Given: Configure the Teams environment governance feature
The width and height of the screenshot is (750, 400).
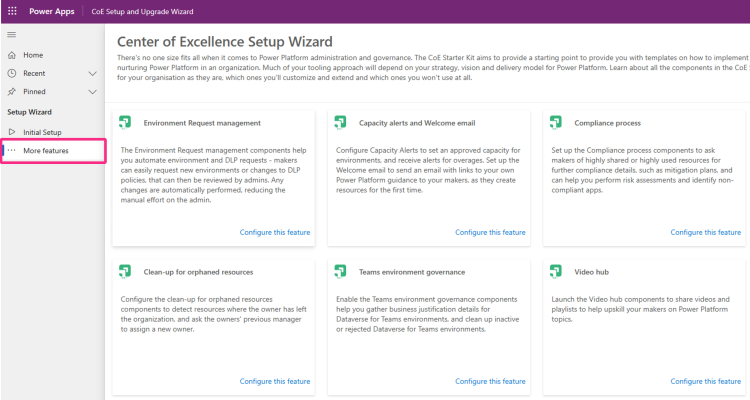Looking at the screenshot, I should coord(490,381).
